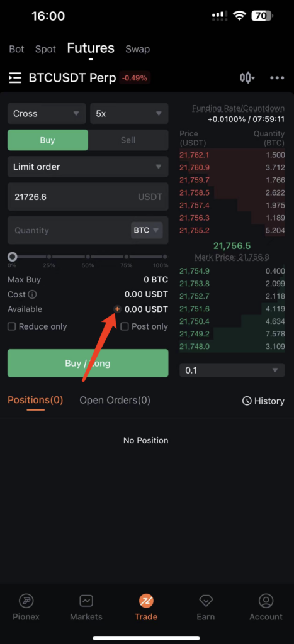Go to the Markets icon in bottom bar

click(86, 601)
